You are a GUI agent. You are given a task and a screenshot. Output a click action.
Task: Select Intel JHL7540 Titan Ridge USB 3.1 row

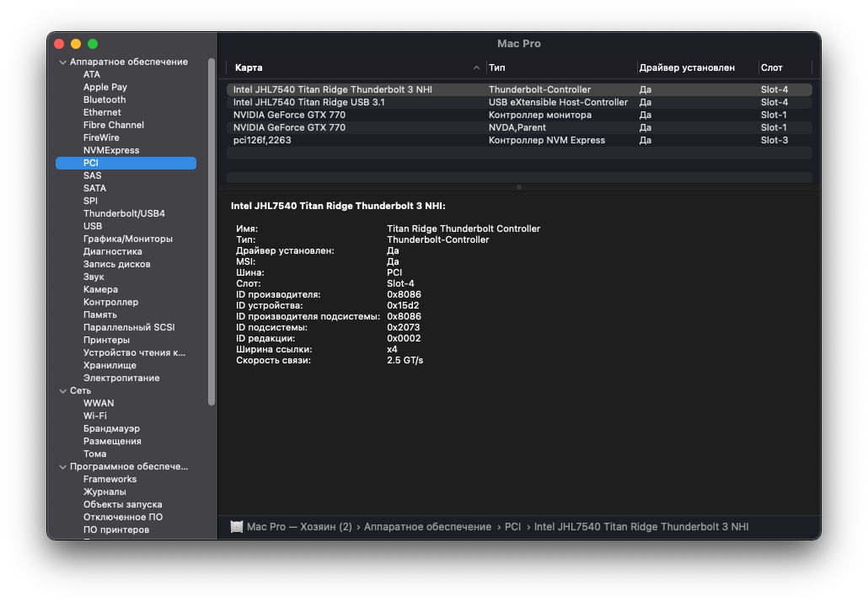coord(519,103)
